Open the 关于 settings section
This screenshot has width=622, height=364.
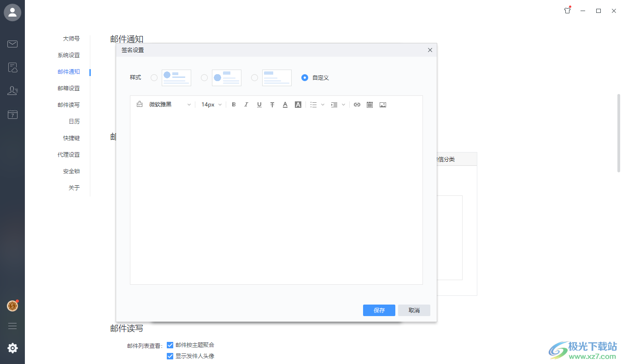[x=74, y=188]
